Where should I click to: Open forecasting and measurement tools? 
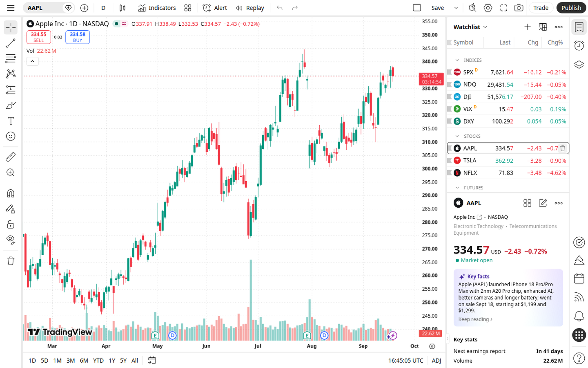(x=11, y=90)
